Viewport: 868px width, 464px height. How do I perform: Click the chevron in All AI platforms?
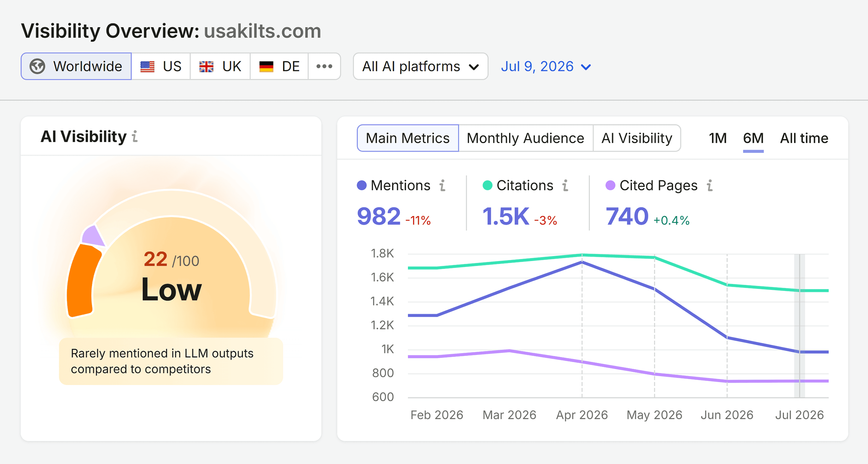tap(474, 67)
